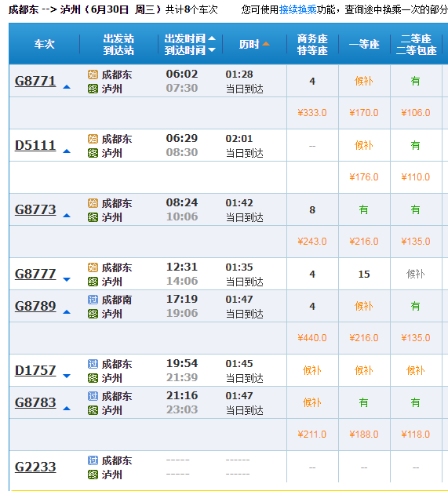Expand price row for D1757
Screen dimensions: 448x491
(67, 376)
